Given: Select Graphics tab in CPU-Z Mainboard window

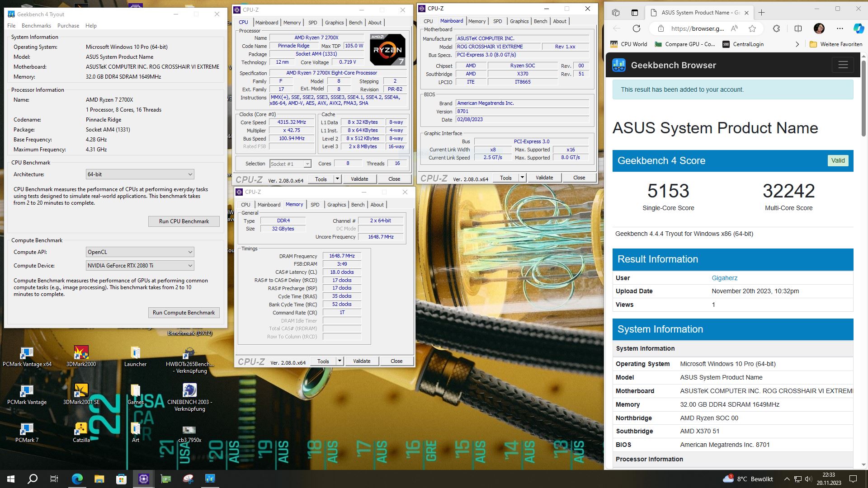Looking at the screenshot, I should point(519,21).
